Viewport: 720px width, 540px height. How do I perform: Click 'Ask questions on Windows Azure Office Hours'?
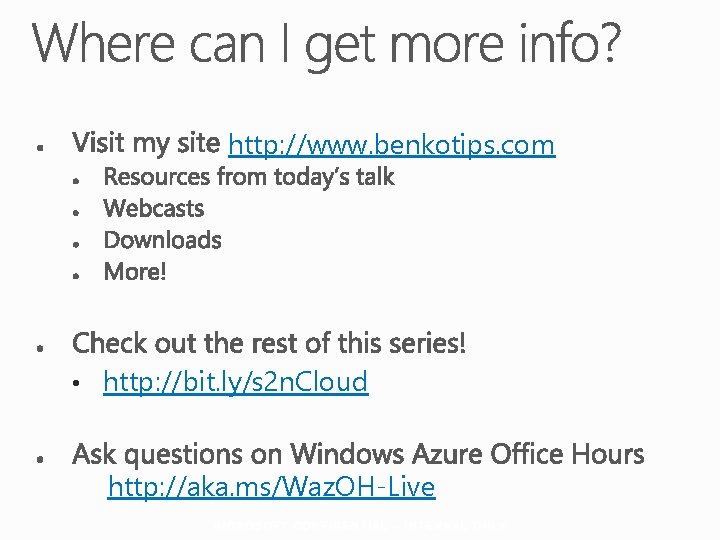pyautogui.click(x=358, y=455)
